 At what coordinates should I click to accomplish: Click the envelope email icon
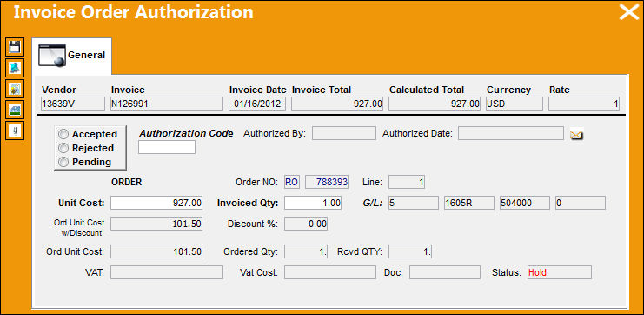[x=577, y=135]
